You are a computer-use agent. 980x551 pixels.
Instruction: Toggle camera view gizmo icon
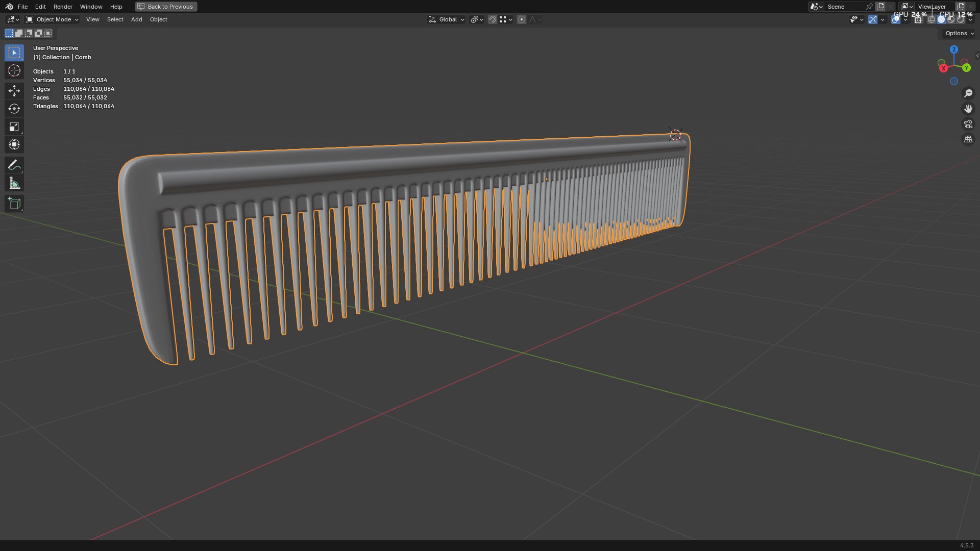pos(968,124)
